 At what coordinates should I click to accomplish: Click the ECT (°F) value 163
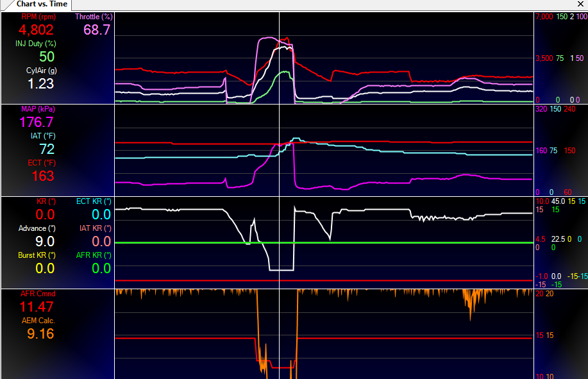(43, 176)
